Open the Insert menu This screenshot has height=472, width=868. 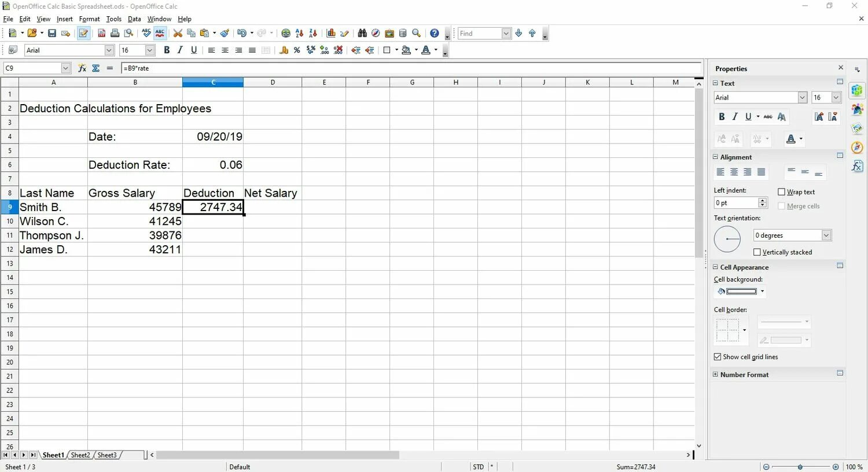tap(65, 19)
